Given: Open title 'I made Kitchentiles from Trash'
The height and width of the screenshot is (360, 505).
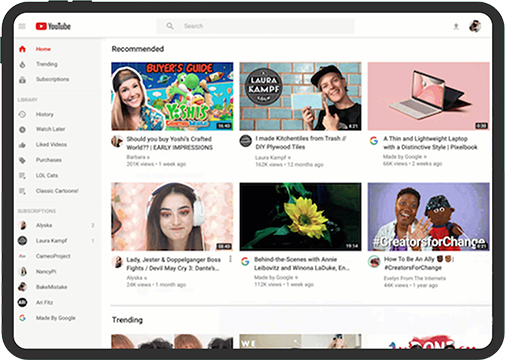Looking at the screenshot, I should click(301, 143).
